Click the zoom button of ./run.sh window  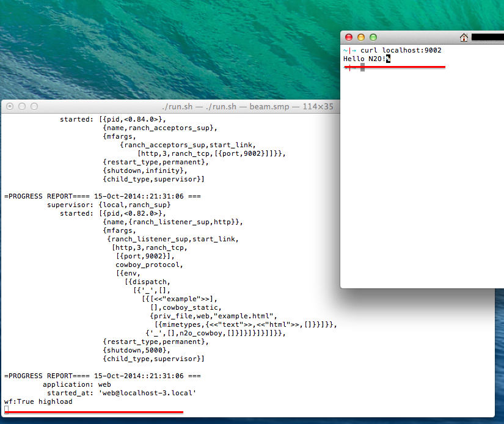(x=34, y=106)
